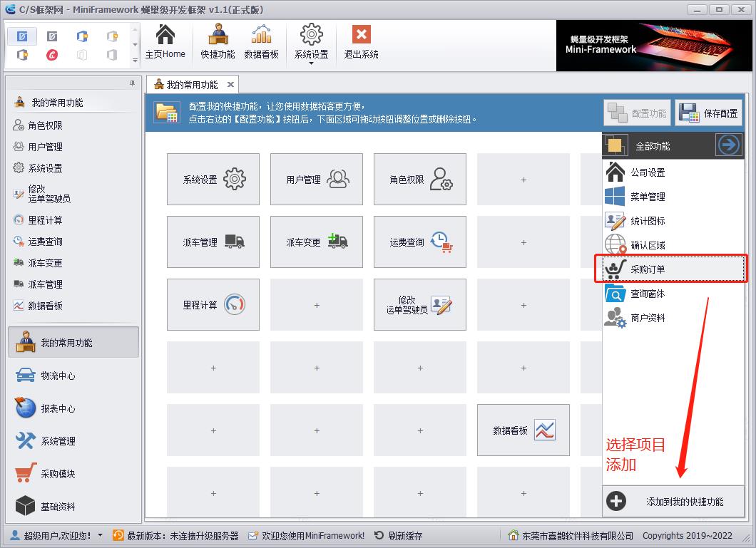Select 采购订单 in the function list
Screen dimensions: 756x548
(x=671, y=269)
